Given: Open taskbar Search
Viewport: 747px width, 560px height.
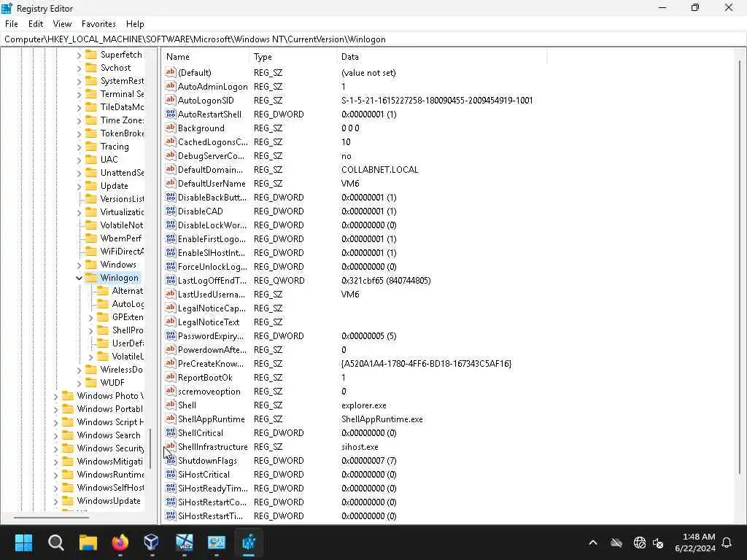Looking at the screenshot, I should click(x=55, y=542).
